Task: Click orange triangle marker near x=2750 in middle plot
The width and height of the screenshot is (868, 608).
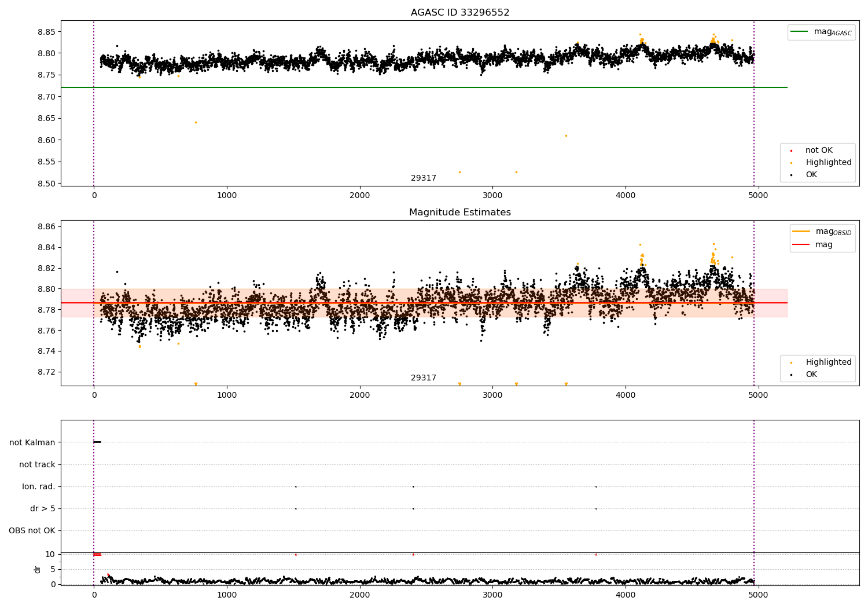Action: pos(459,384)
